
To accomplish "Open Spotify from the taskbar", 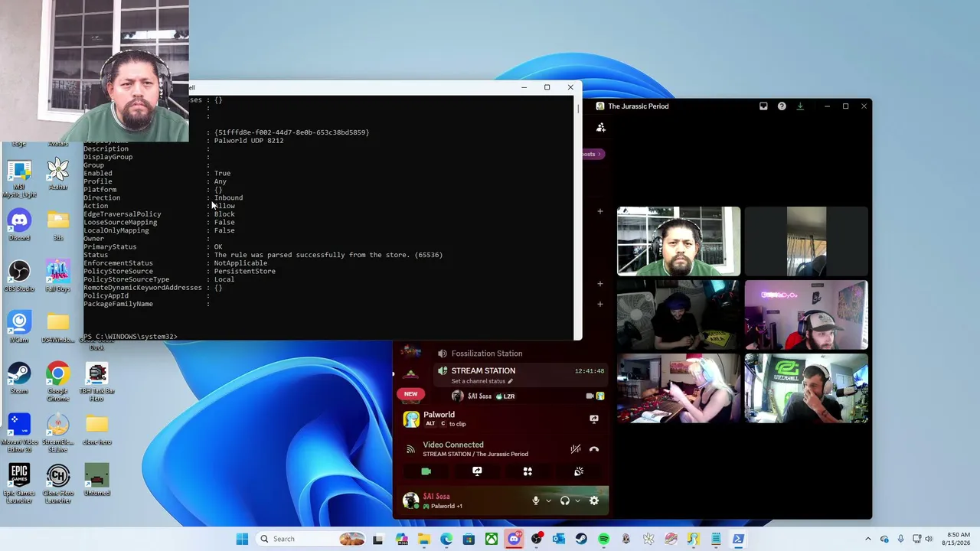I will 603,539.
